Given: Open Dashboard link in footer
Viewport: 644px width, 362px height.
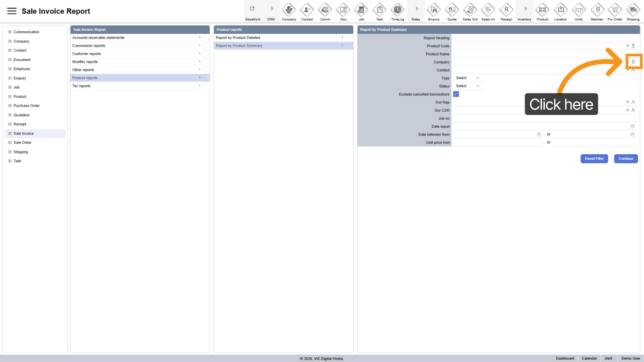Looking at the screenshot, I should click(x=565, y=359).
